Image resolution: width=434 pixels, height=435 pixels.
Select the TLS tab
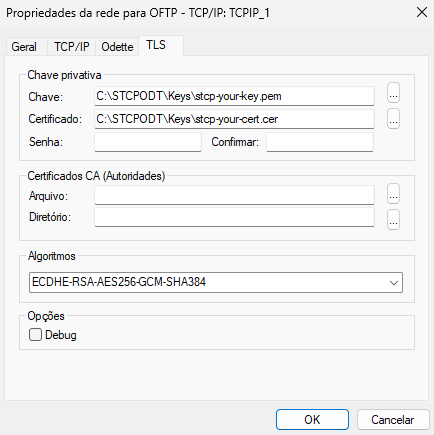pos(156,45)
